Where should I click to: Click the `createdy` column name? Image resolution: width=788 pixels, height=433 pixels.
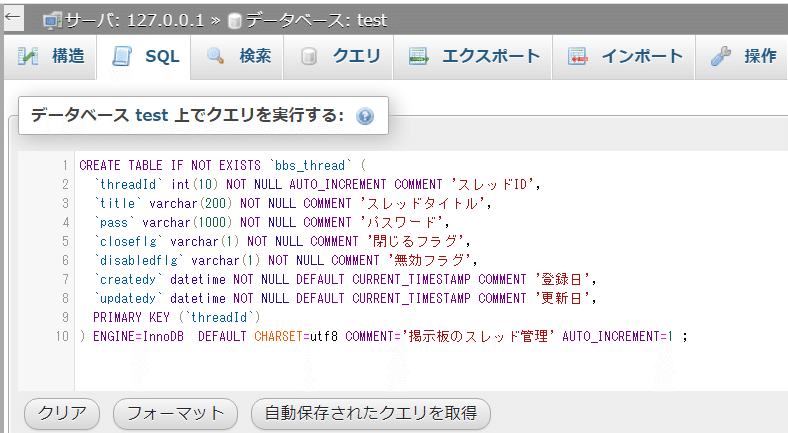click(x=128, y=279)
